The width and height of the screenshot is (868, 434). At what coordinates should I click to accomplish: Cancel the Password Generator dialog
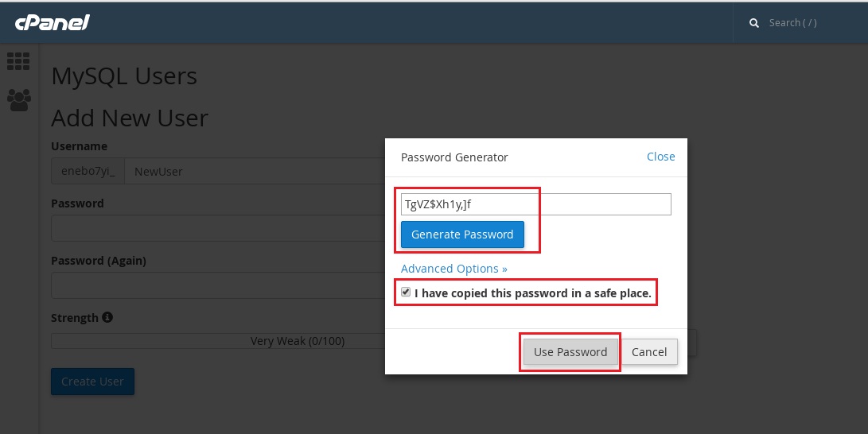click(x=648, y=351)
